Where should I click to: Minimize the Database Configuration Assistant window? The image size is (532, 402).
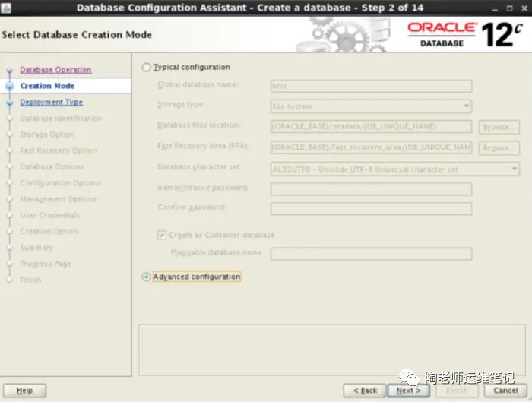tap(495, 8)
